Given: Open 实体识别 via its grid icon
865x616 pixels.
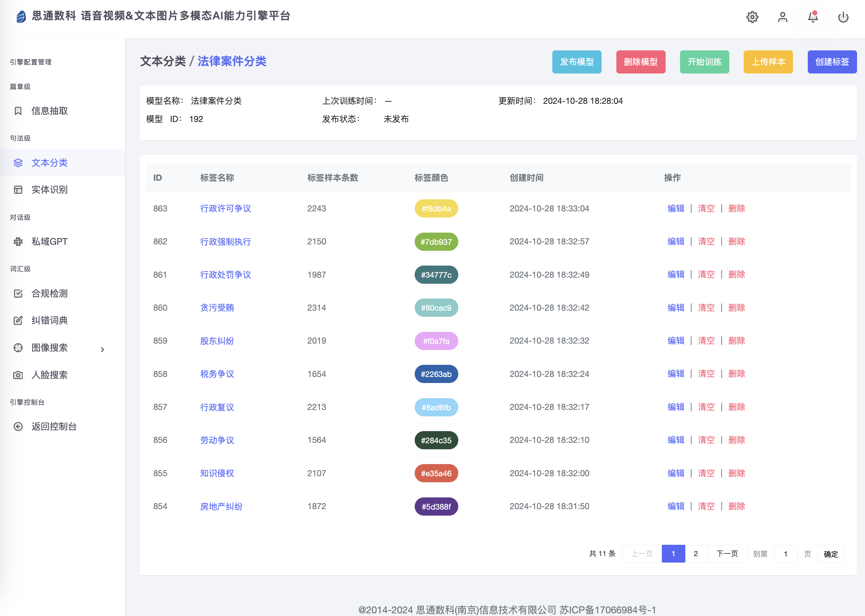Looking at the screenshot, I should [18, 190].
